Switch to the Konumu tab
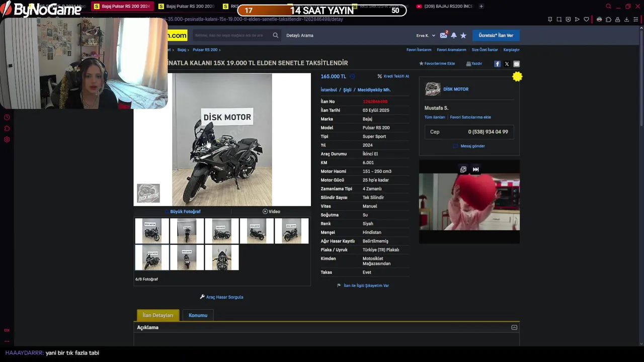This screenshot has height=362, width=644. [198, 315]
